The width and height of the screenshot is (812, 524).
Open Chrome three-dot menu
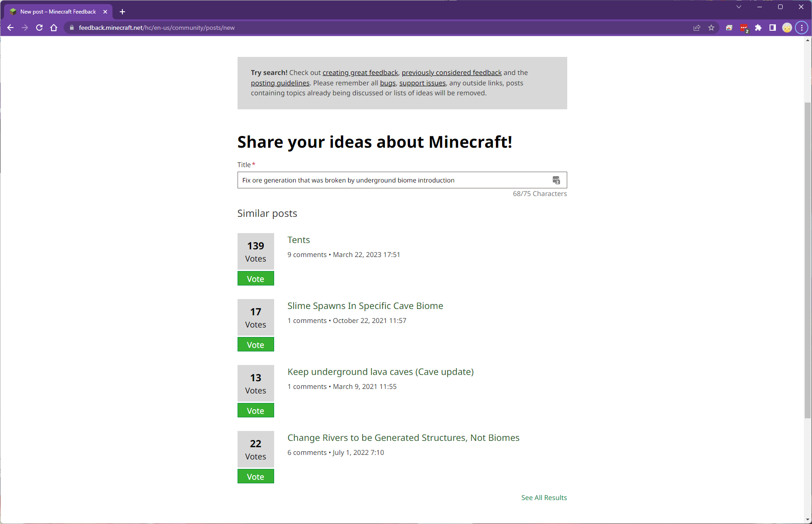(802, 28)
